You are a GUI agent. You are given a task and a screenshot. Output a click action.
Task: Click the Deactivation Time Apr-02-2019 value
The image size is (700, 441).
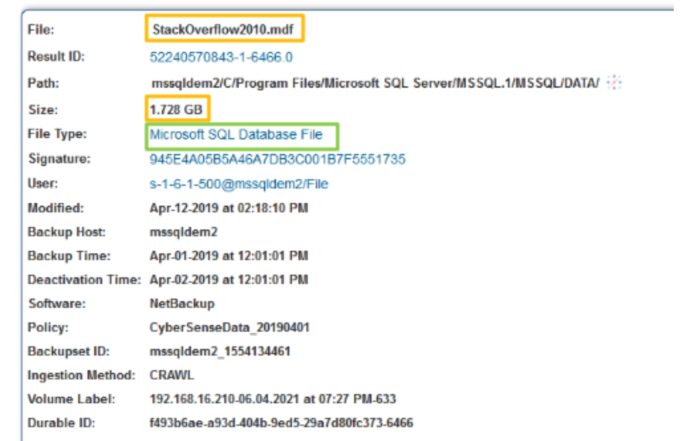coord(229,279)
